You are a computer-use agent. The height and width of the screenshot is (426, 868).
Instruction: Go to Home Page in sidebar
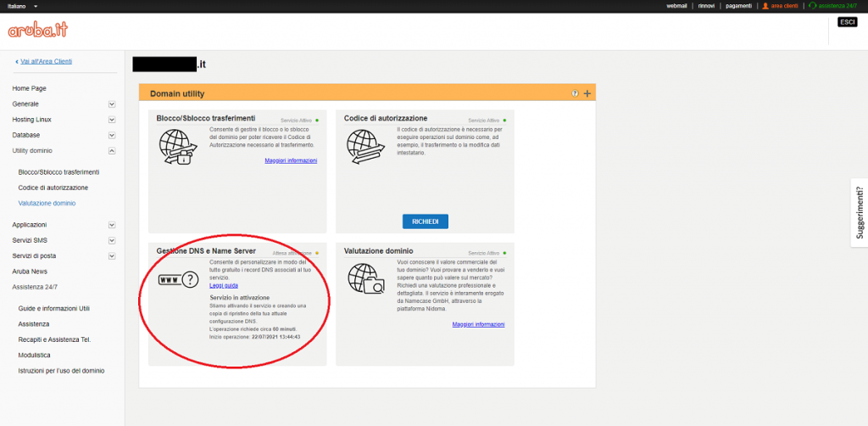point(29,88)
